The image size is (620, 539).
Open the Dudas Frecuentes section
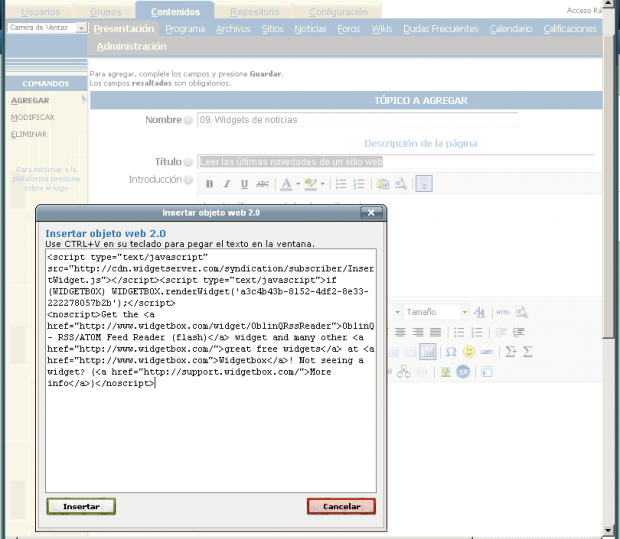coord(441,29)
